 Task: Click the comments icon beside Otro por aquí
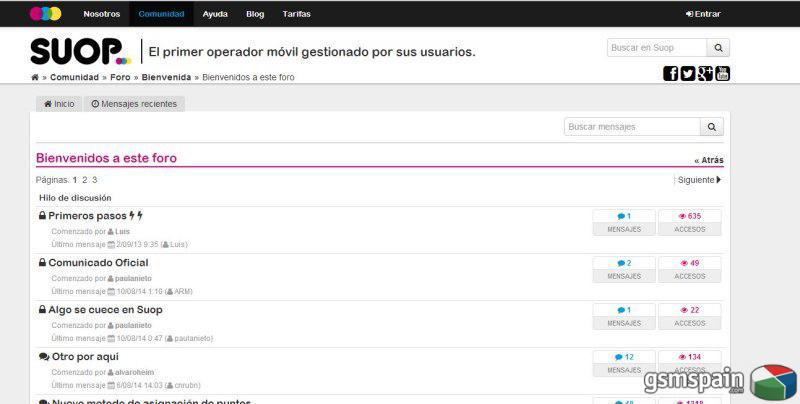pyautogui.click(x=44, y=357)
